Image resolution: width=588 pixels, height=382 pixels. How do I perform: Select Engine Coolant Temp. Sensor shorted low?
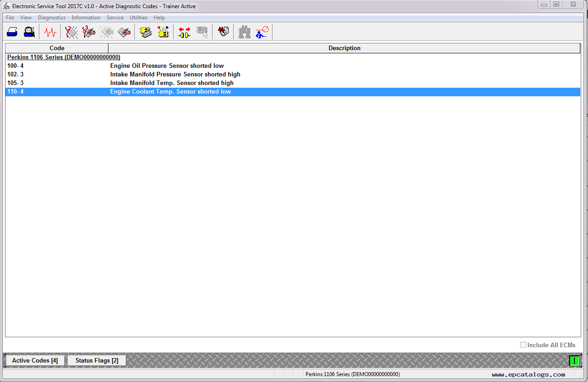tap(170, 91)
